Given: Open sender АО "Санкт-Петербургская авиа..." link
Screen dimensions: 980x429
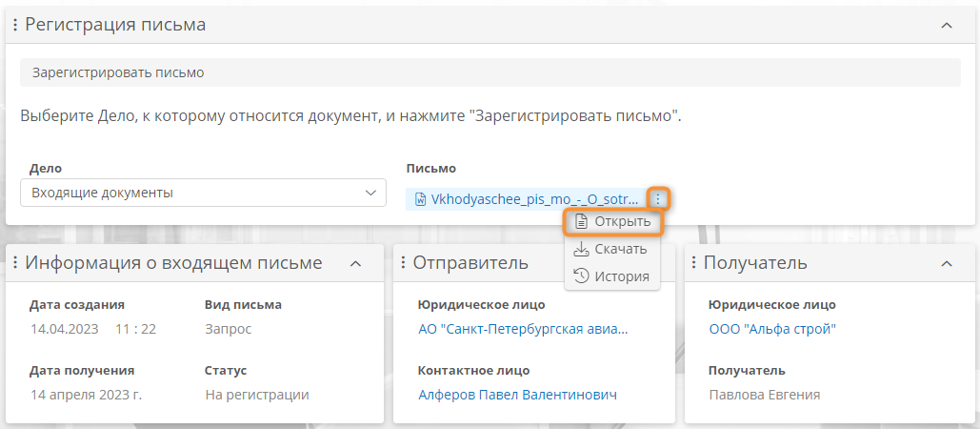Looking at the screenshot, I should click(523, 329).
